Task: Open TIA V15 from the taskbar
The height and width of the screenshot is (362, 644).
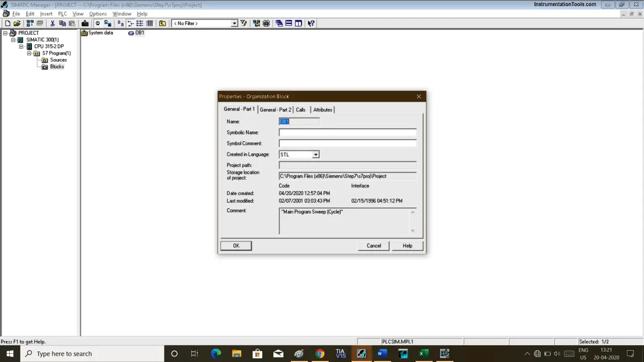Action: tap(340, 353)
